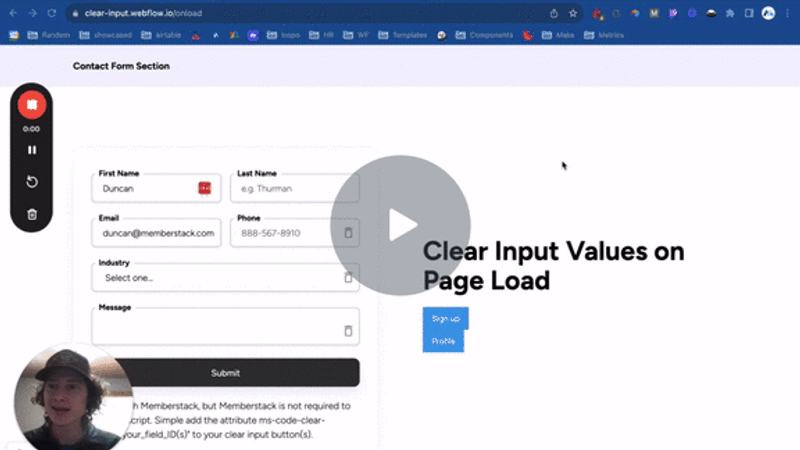Open the Inspo bookmarks folder

(x=284, y=35)
